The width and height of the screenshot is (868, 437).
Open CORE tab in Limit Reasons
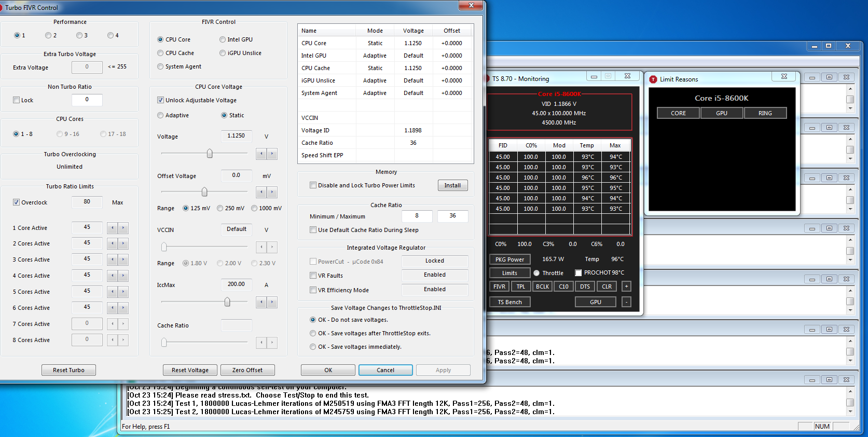678,113
